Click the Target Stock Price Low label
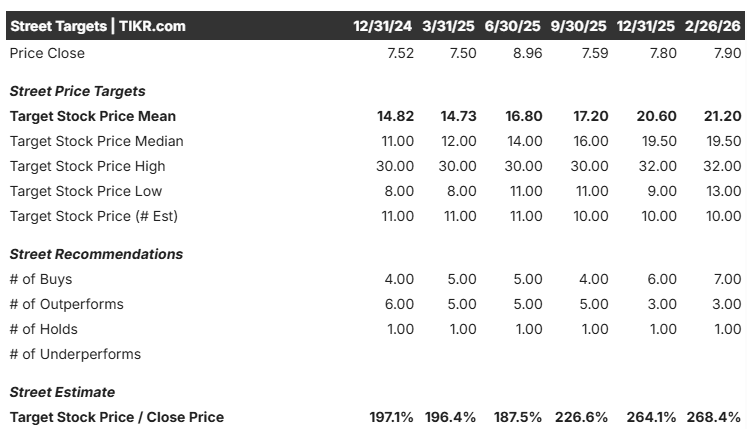Image resolution: width=747 pixels, height=439 pixels. pyautogui.click(x=85, y=191)
